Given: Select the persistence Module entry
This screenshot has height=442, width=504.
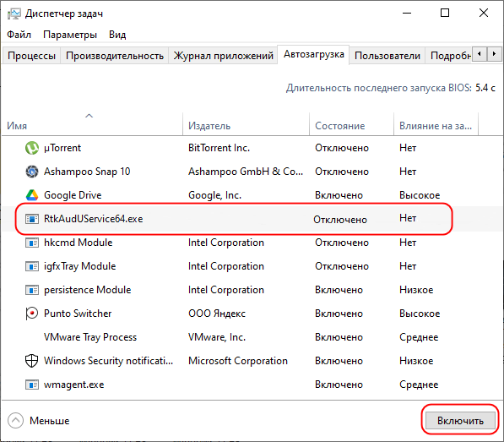Looking at the screenshot, I should click(88, 290).
